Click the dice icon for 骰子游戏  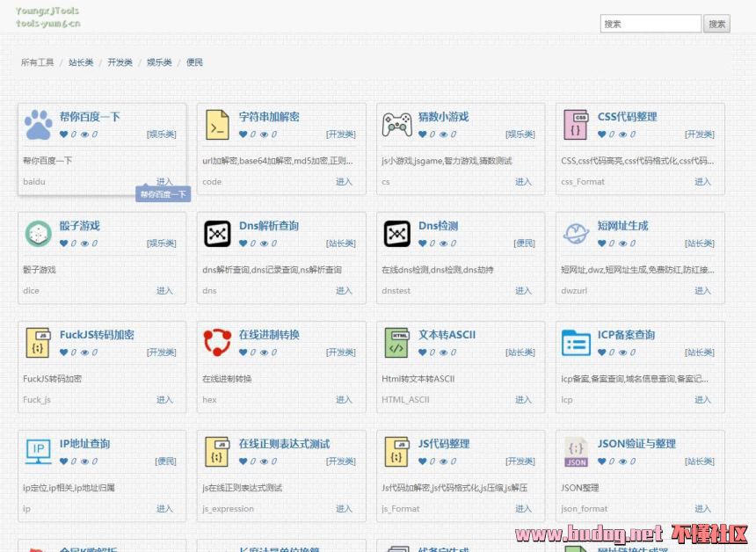[38, 234]
